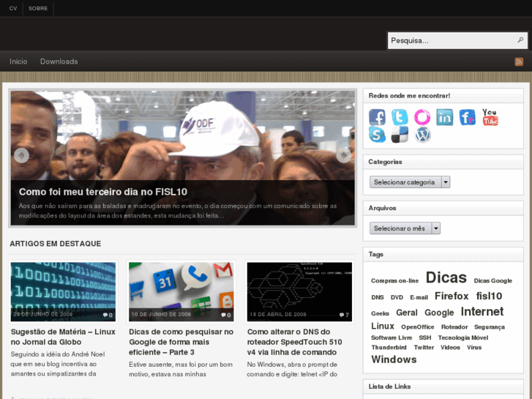
Task: Click the Delicious bookmark icon
Action: [x=400, y=135]
